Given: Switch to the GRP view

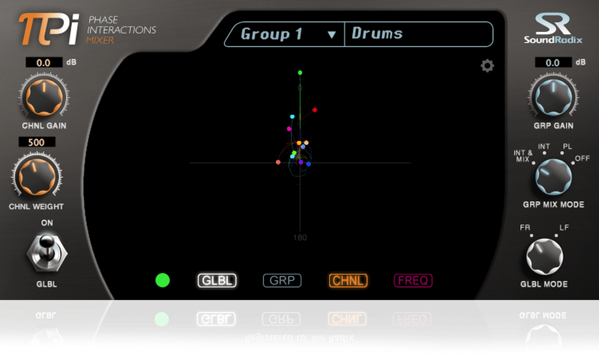Looking at the screenshot, I should pos(282,280).
